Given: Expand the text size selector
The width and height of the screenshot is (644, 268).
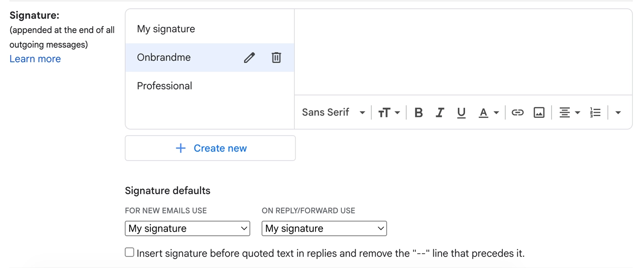Looking at the screenshot, I should click(389, 112).
